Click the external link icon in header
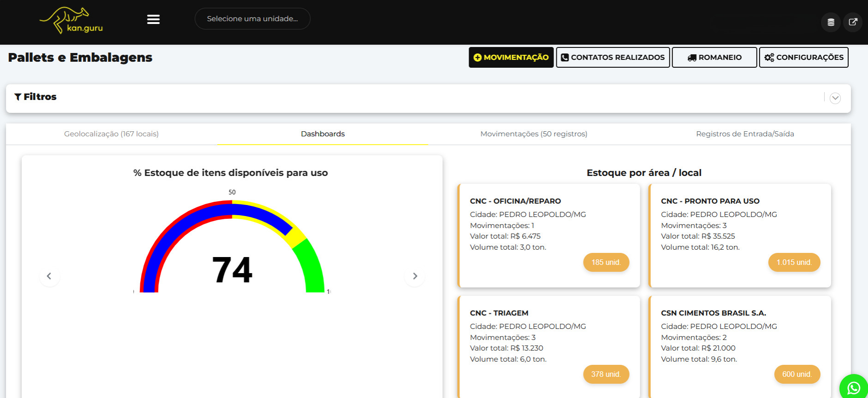 [853, 22]
